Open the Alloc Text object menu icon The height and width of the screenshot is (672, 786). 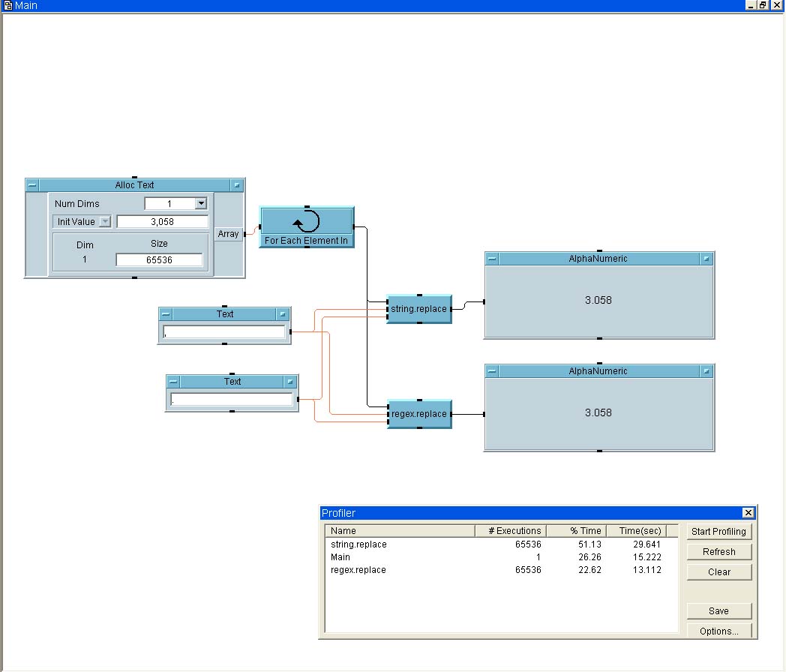point(31,185)
